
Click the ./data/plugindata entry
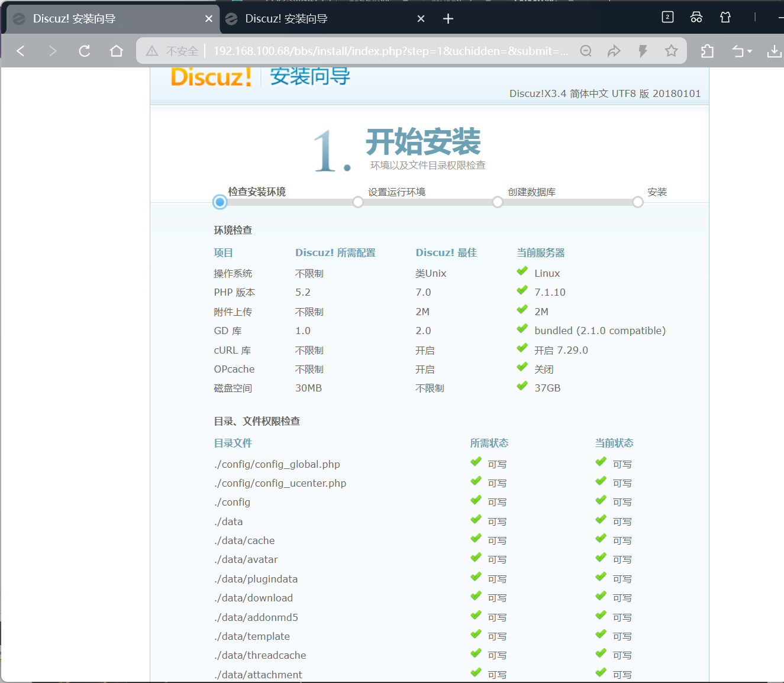pyautogui.click(x=256, y=579)
